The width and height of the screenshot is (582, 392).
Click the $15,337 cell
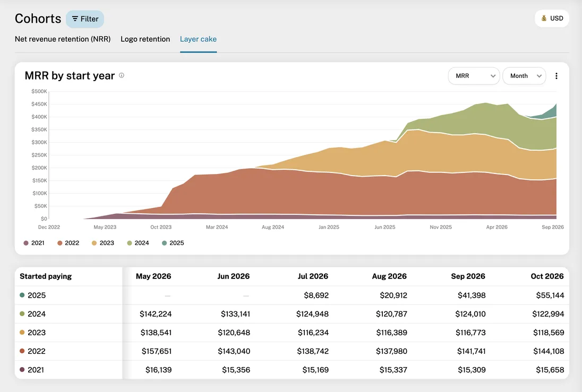(393, 370)
